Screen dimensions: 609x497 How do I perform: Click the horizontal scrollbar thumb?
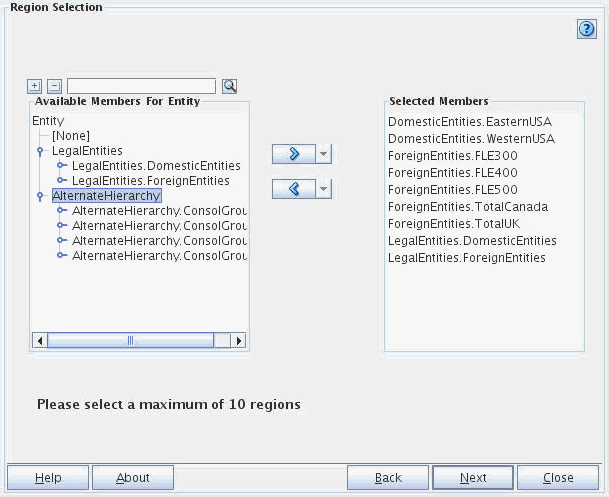[x=130, y=341]
